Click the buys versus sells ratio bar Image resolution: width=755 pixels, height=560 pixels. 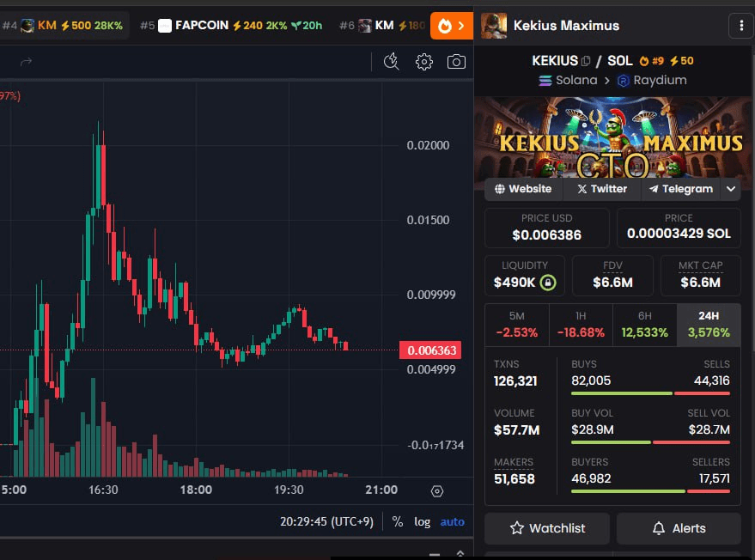(650, 393)
